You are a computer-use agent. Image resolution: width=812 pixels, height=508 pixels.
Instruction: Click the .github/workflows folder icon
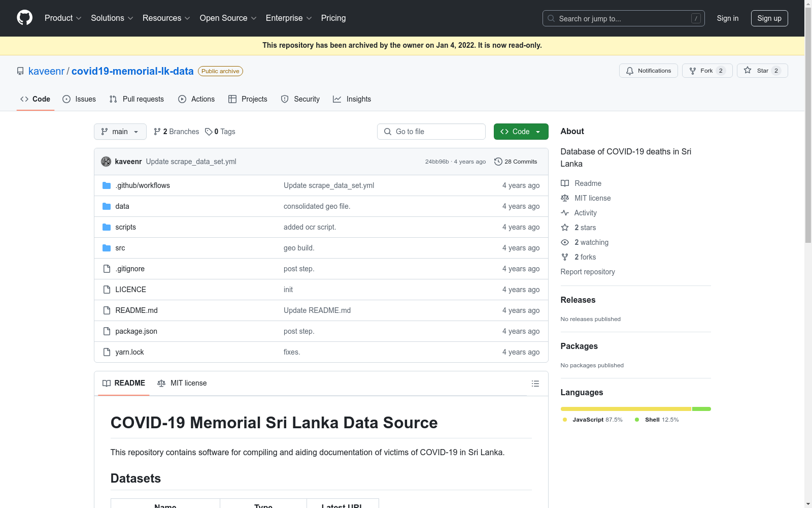(107, 185)
